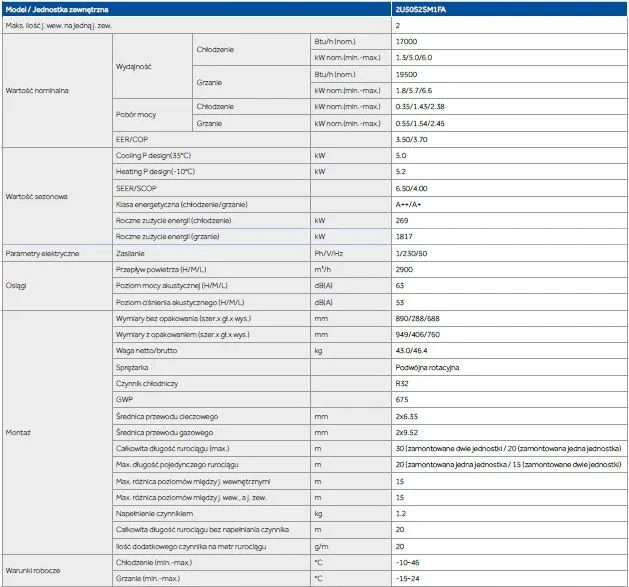
Task: Select the 'Klasa energetyczna' row label
Action: click(x=181, y=205)
